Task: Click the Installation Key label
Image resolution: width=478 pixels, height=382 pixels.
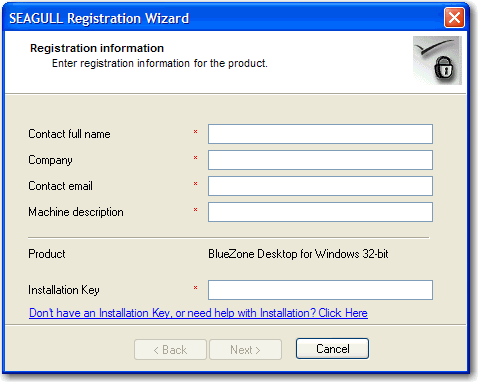Action: (x=64, y=290)
